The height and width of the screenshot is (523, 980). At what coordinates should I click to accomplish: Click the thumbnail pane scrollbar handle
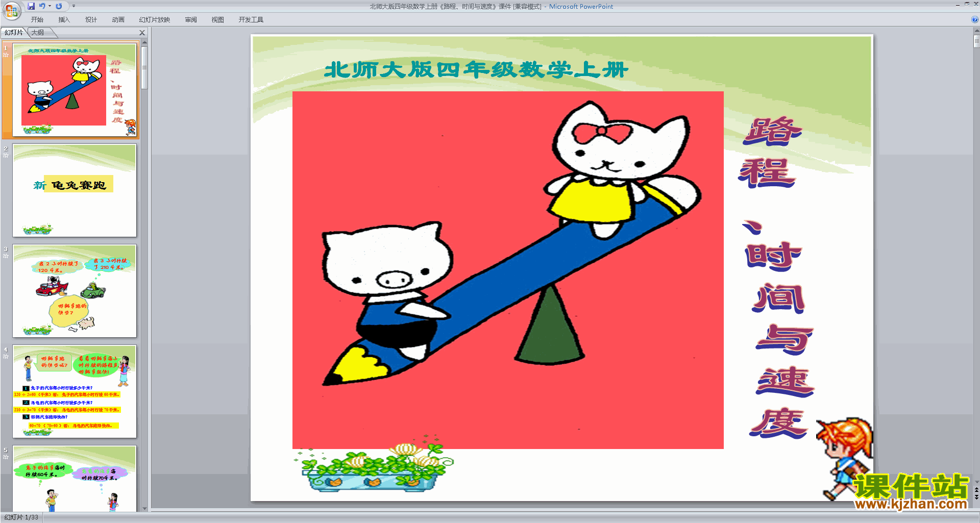[x=144, y=67]
